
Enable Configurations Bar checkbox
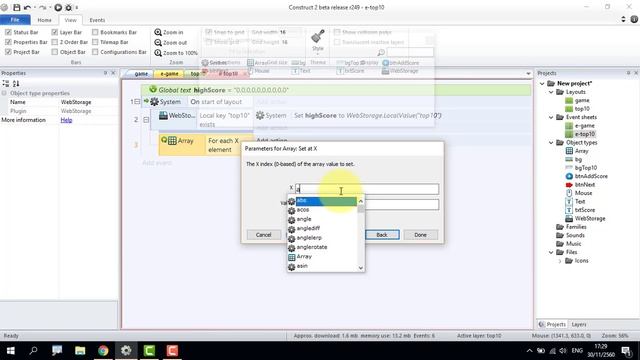point(95,52)
